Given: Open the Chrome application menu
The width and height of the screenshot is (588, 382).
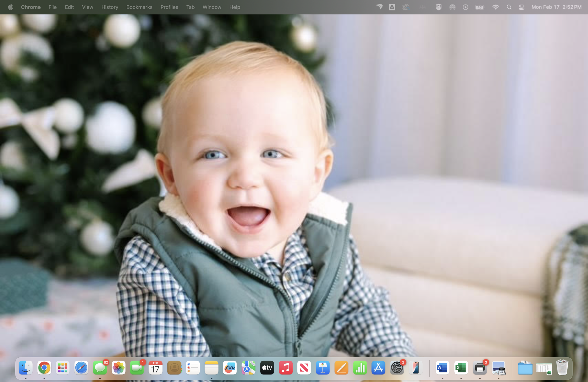Looking at the screenshot, I should 31,7.
